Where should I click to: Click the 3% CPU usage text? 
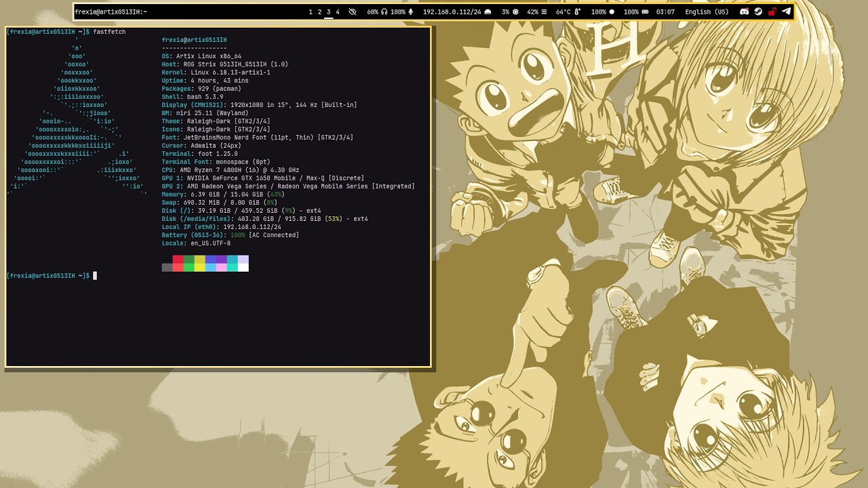click(506, 12)
